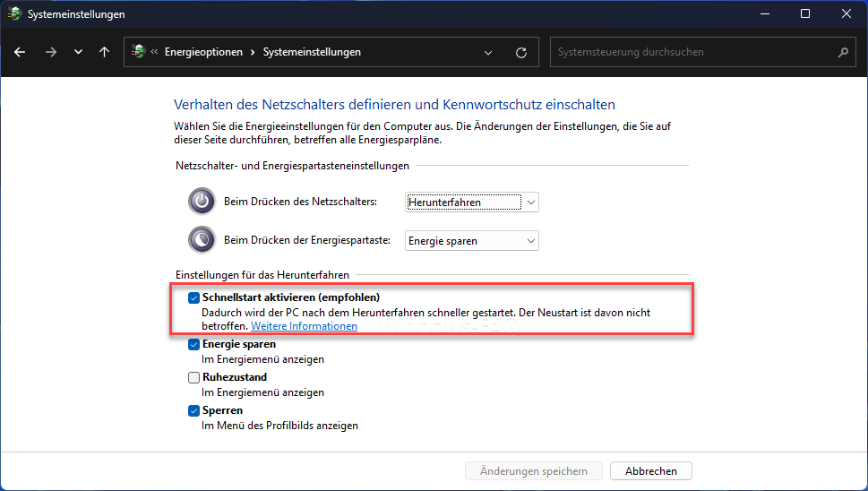Toggle the Sperren checkbox
Screen dimensions: 868x491
193,410
